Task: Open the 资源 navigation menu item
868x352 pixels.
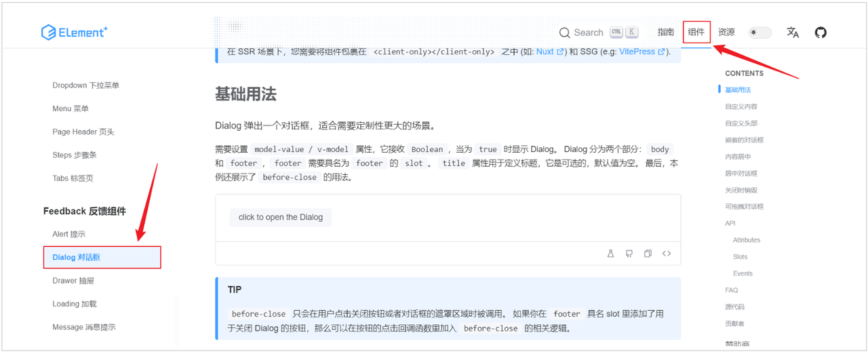Action: tap(726, 32)
